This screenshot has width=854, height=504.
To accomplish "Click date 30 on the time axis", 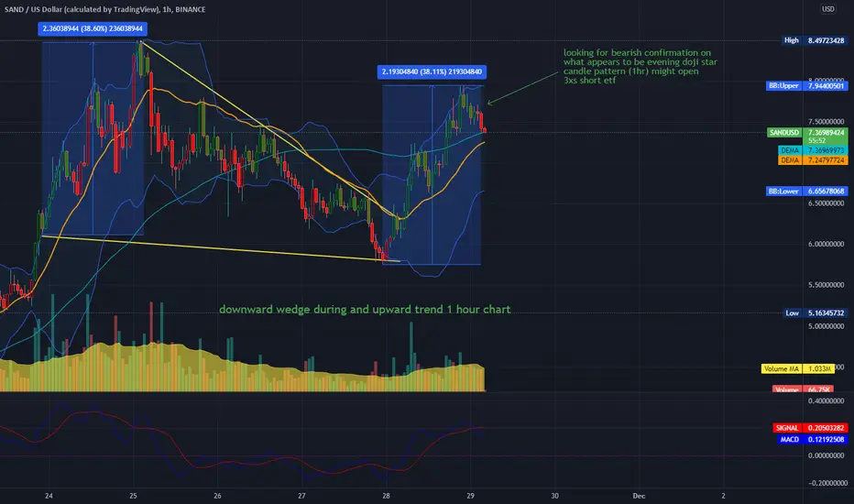I will (554, 496).
